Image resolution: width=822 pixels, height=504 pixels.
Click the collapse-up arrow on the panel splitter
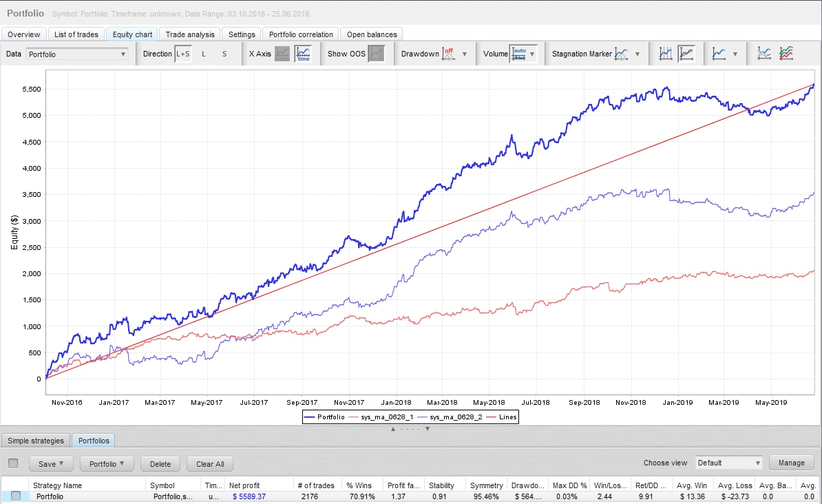click(x=393, y=429)
